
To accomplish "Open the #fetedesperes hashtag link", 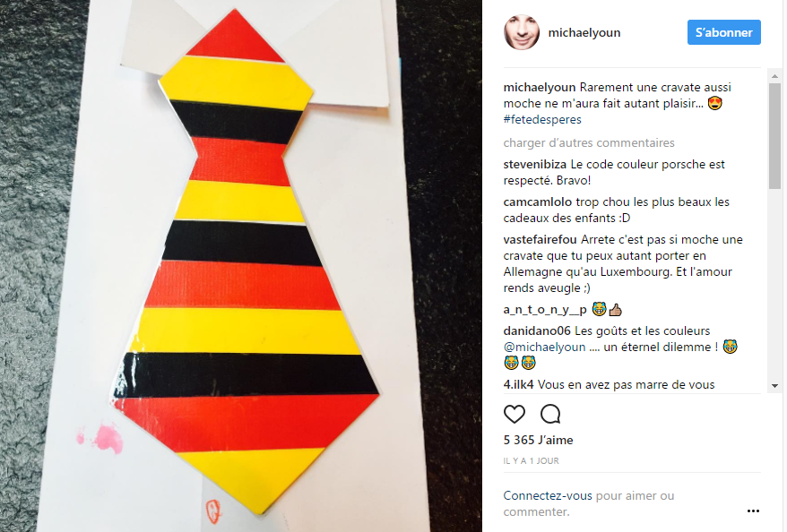I will click(x=542, y=119).
